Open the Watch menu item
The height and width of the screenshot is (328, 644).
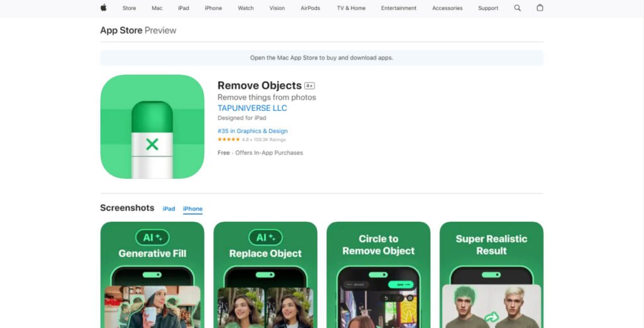pos(246,8)
